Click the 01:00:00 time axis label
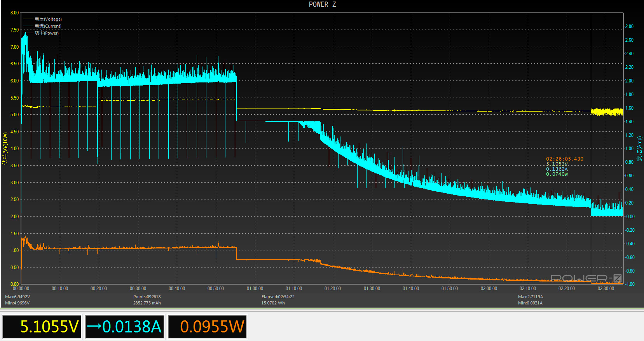The image size is (644, 341). [255, 289]
